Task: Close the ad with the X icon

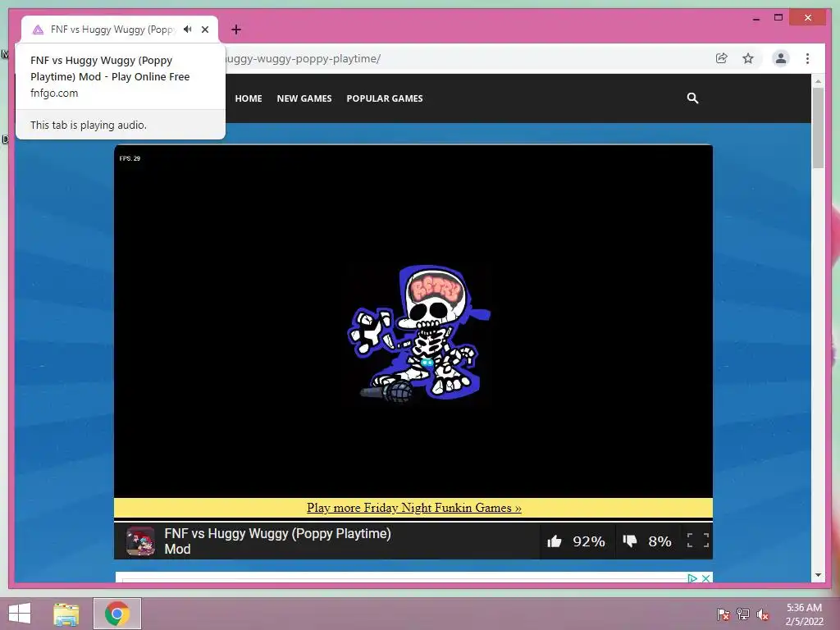Action: click(706, 578)
